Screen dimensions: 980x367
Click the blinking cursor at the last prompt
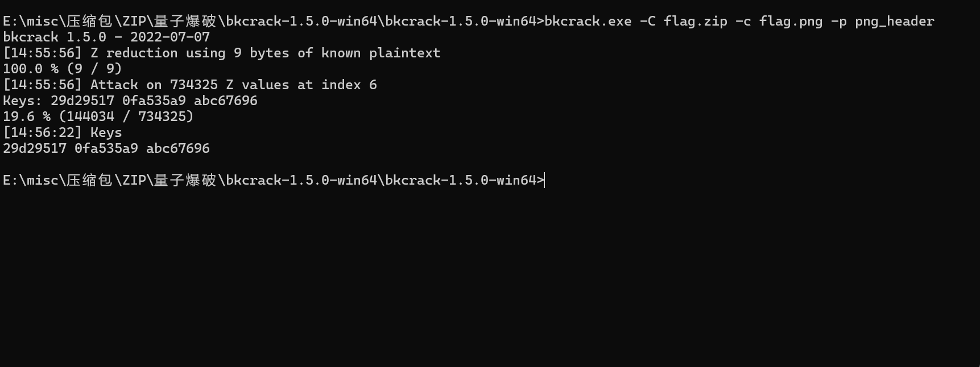(545, 180)
